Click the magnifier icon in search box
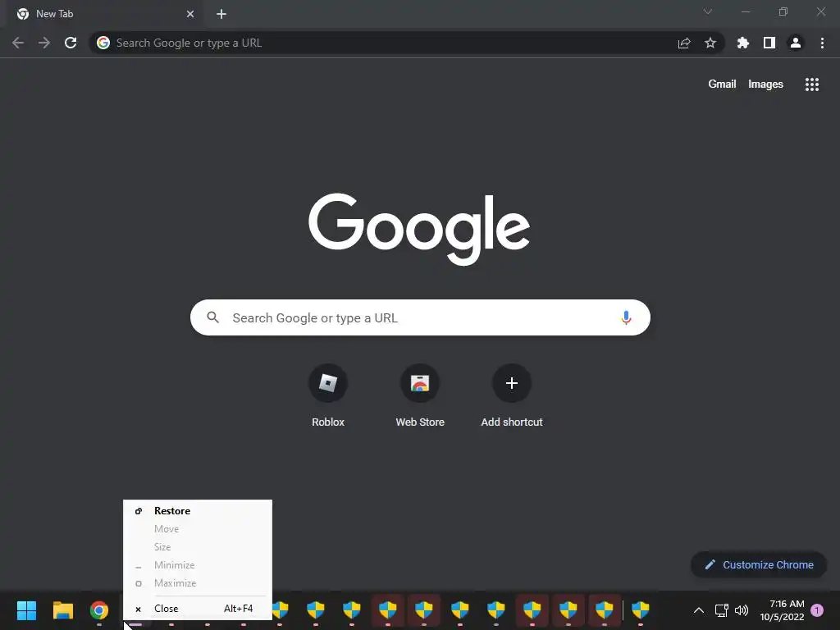 coord(212,317)
